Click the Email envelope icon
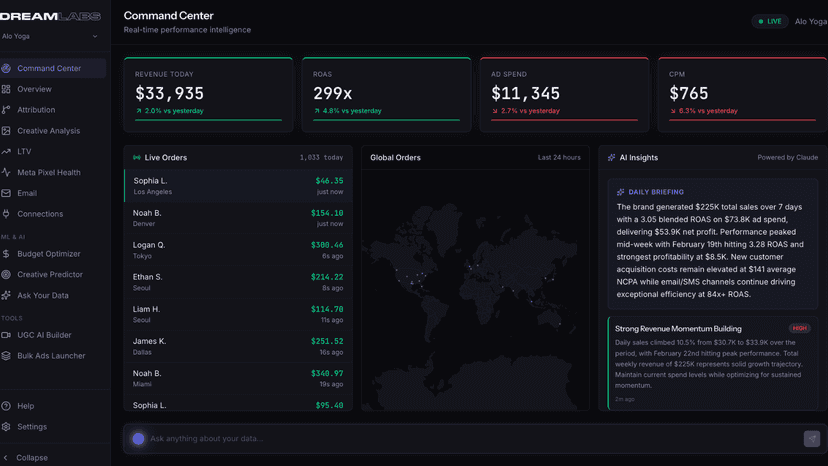Viewport: 828px width, 466px height. (6, 193)
